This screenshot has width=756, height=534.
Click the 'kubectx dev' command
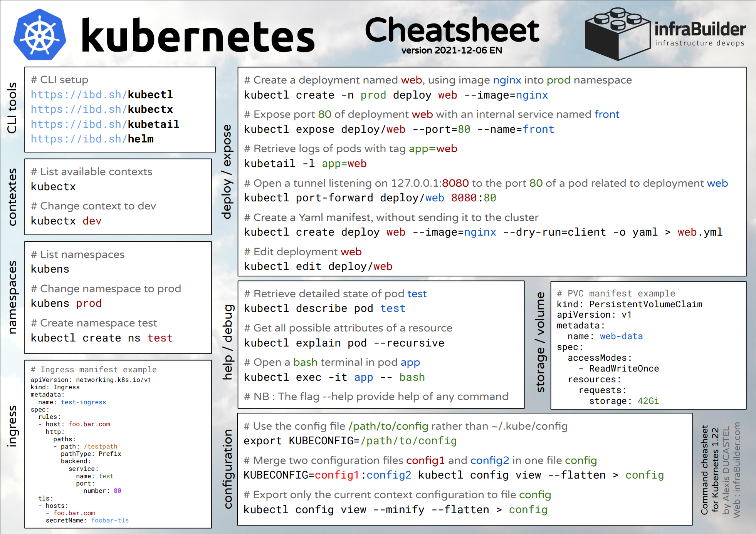coord(66,221)
